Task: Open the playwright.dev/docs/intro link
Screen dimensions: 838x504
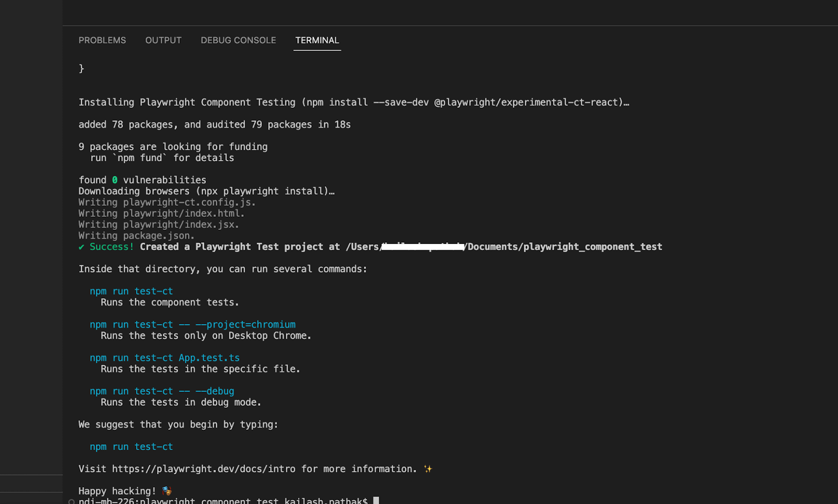Action: tap(204, 468)
